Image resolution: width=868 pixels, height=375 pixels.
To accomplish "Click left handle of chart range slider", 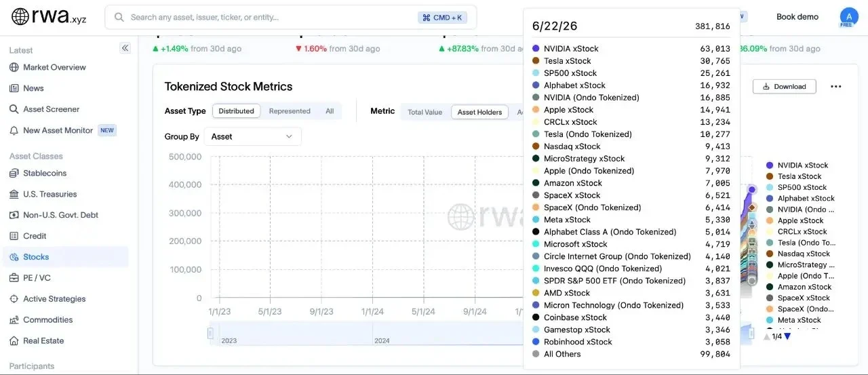I will [210, 333].
